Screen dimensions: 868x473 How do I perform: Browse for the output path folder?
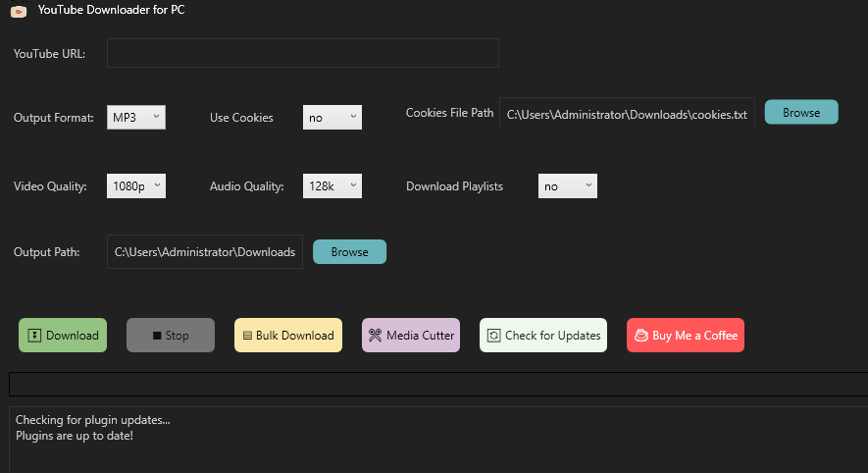(349, 252)
